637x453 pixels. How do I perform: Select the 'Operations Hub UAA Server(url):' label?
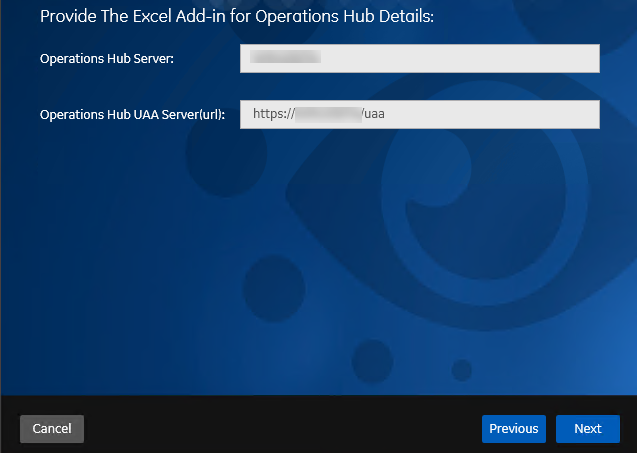(x=132, y=115)
